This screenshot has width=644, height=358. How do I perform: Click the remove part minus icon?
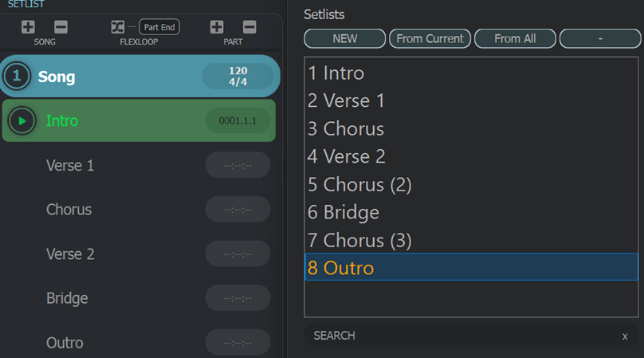click(x=249, y=27)
